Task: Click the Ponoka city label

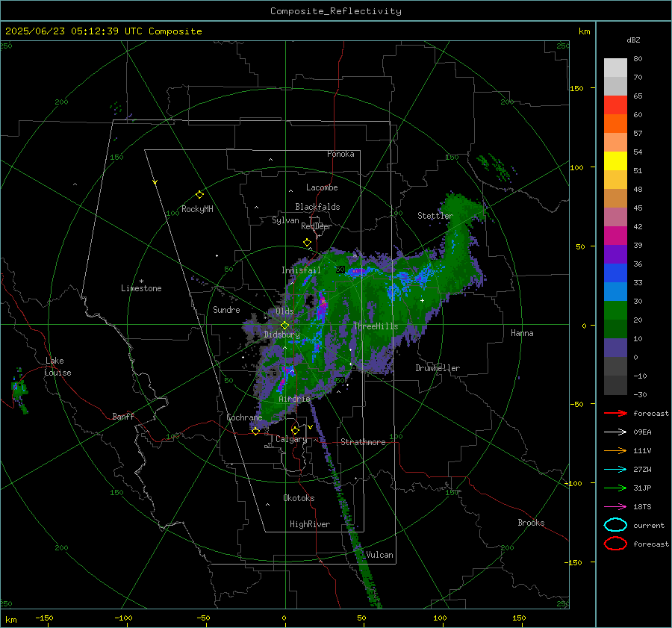Action: pyautogui.click(x=340, y=154)
